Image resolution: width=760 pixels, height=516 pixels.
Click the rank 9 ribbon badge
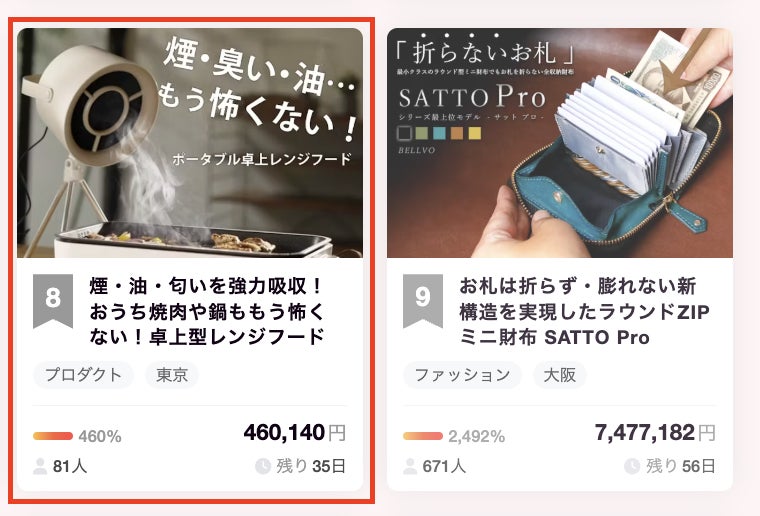coord(423,300)
